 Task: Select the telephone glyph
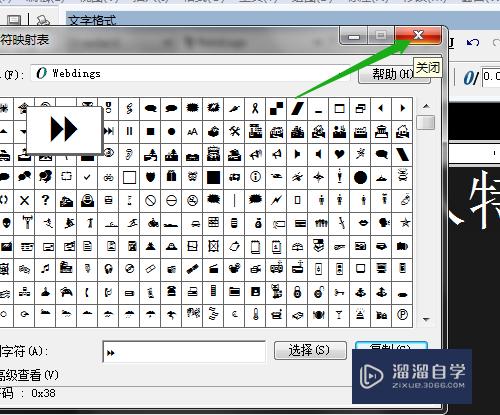(x=171, y=292)
